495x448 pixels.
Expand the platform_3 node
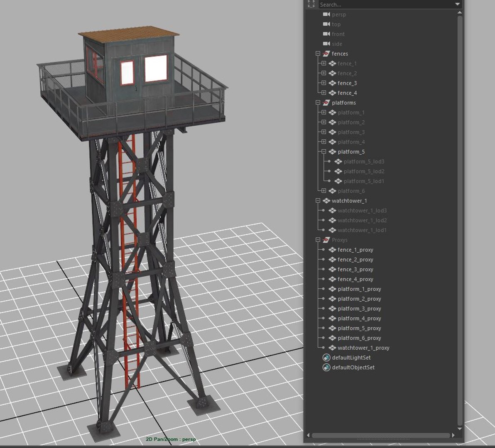click(x=323, y=132)
